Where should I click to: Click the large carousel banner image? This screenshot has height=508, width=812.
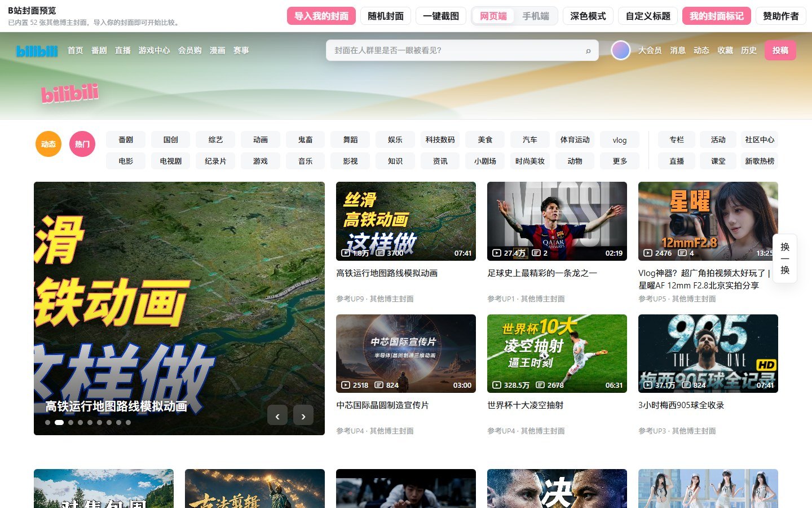179,308
